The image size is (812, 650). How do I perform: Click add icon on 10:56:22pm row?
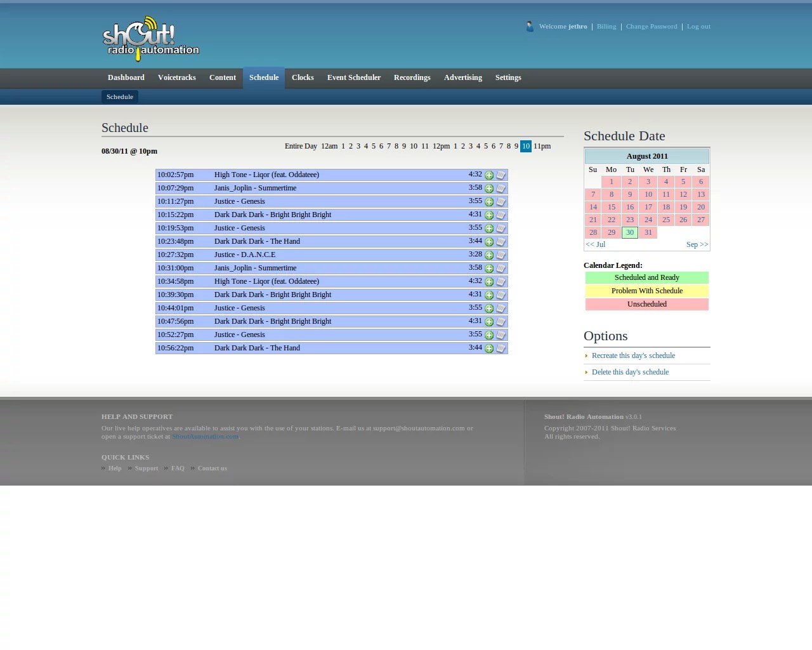pos(489,348)
